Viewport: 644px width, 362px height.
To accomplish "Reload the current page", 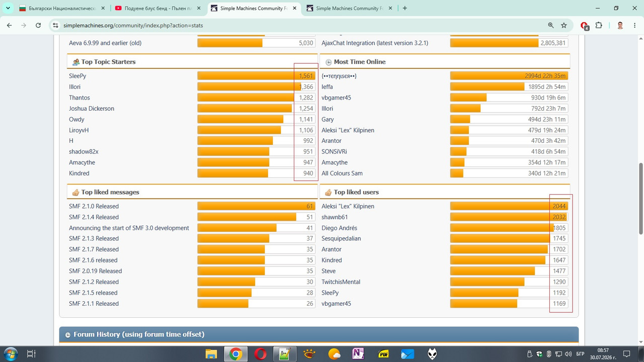I will tap(38, 25).
